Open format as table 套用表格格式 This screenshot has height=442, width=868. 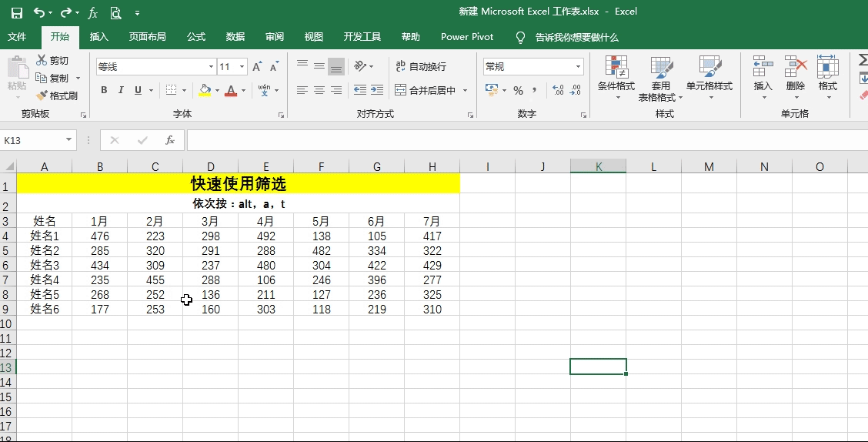pos(660,78)
